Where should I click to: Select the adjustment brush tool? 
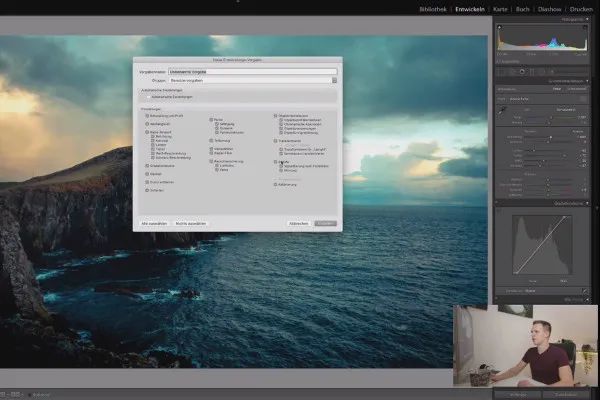pyautogui.click(x=553, y=72)
